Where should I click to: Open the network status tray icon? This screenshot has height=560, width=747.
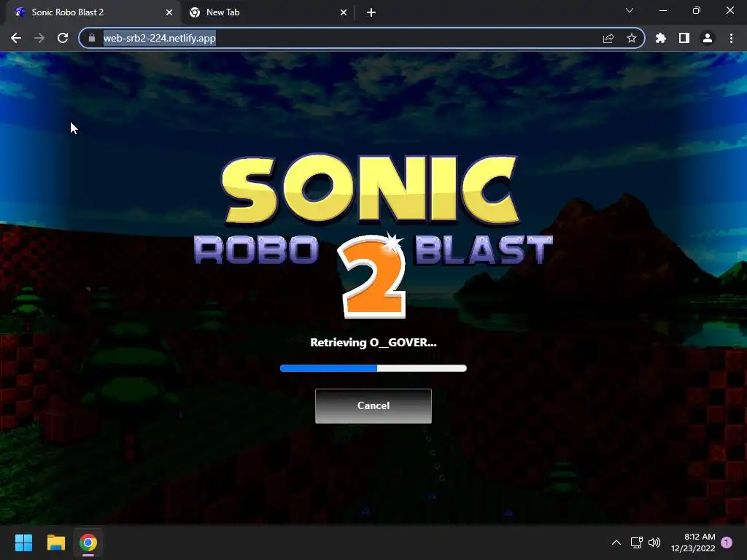[x=636, y=542]
